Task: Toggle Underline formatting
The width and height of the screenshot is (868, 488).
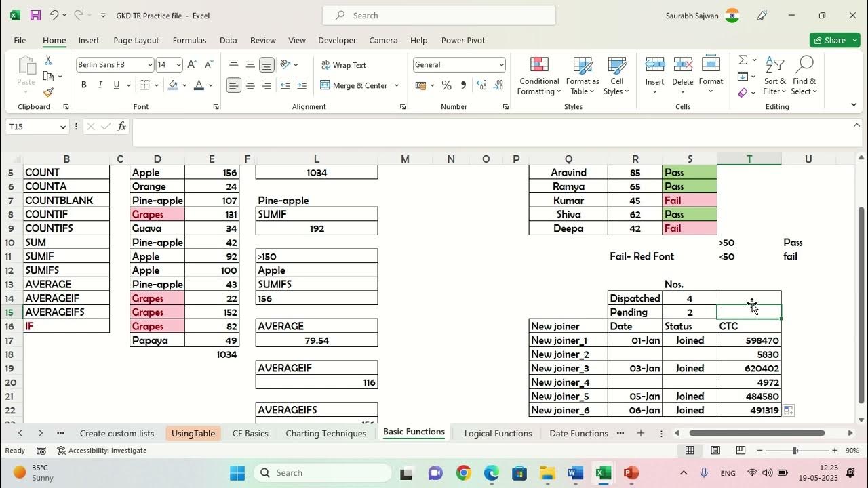Action: click(117, 85)
